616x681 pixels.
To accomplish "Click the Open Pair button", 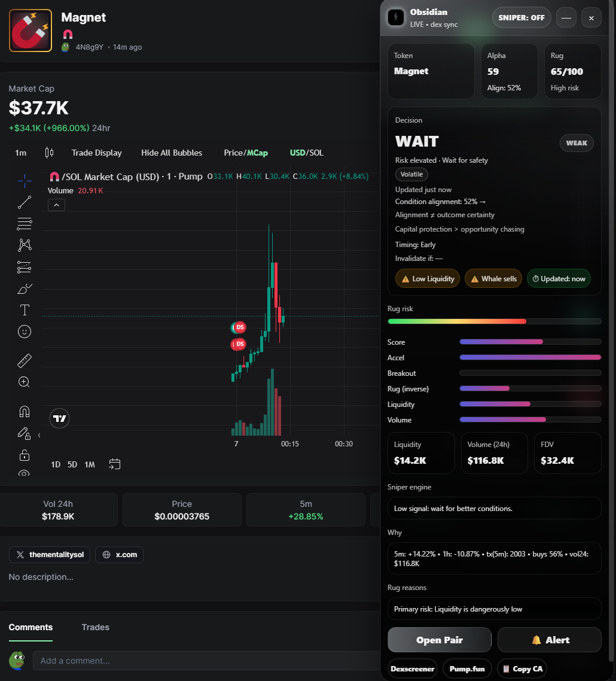I will tap(440, 640).
